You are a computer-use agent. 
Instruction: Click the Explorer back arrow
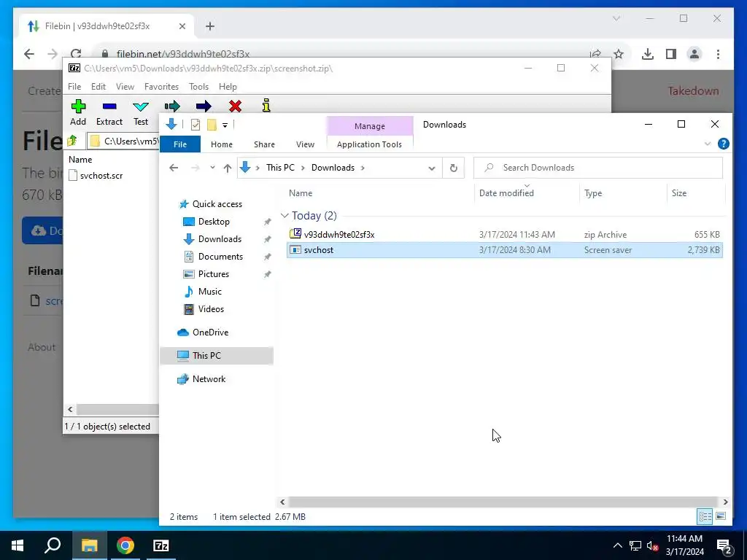(x=174, y=168)
